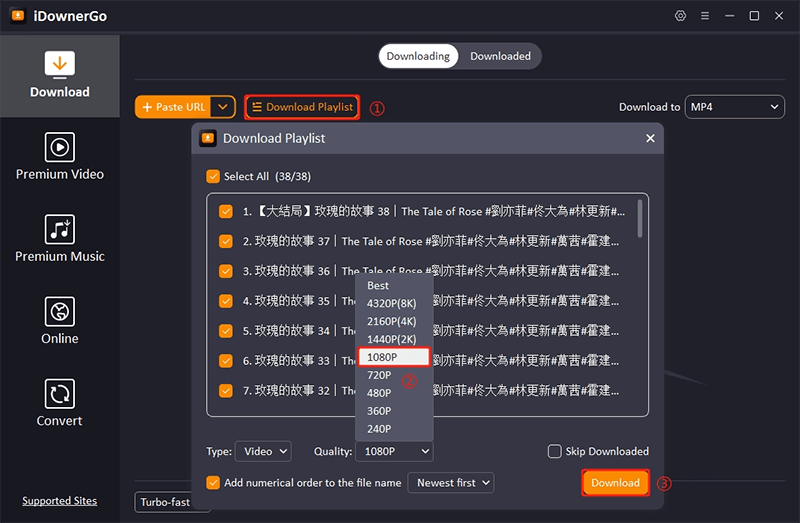Viewport: 800px width, 523px height.
Task: Open the Premium Video section
Action: 60,158
